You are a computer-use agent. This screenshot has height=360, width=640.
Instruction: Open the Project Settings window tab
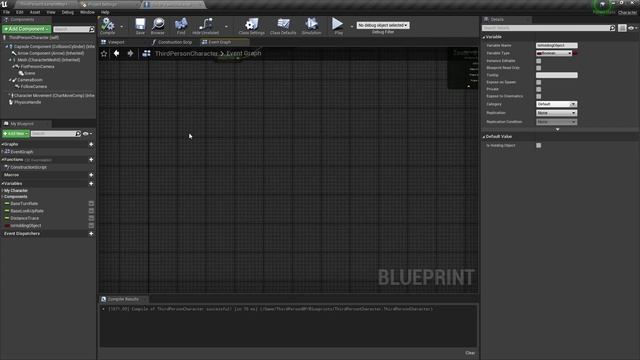tap(103, 4)
